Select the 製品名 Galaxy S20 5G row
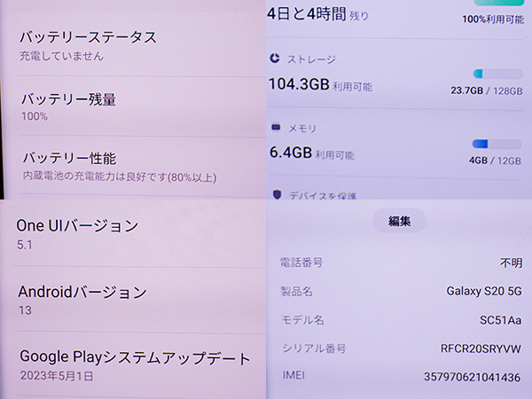 point(401,291)
